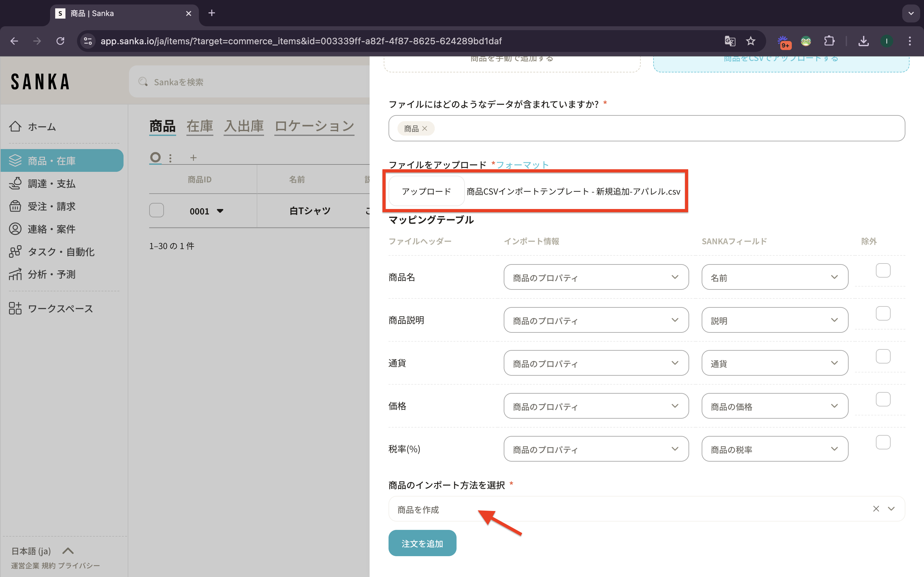The height and width of the screenshot is (577, 924).
Task: Click the タスク・自動化 workflow icon
Action: 15,252
